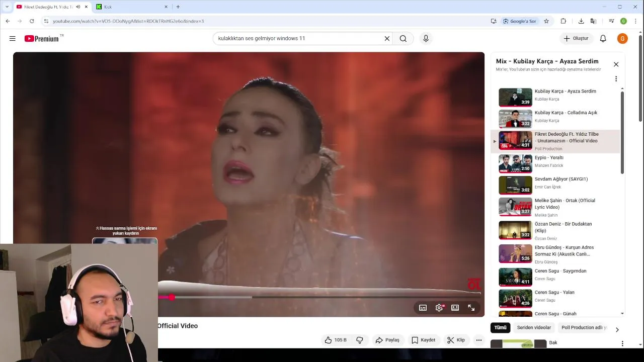
Task: Play Ceren Sagu - Yalan
Action: (555, 298)
